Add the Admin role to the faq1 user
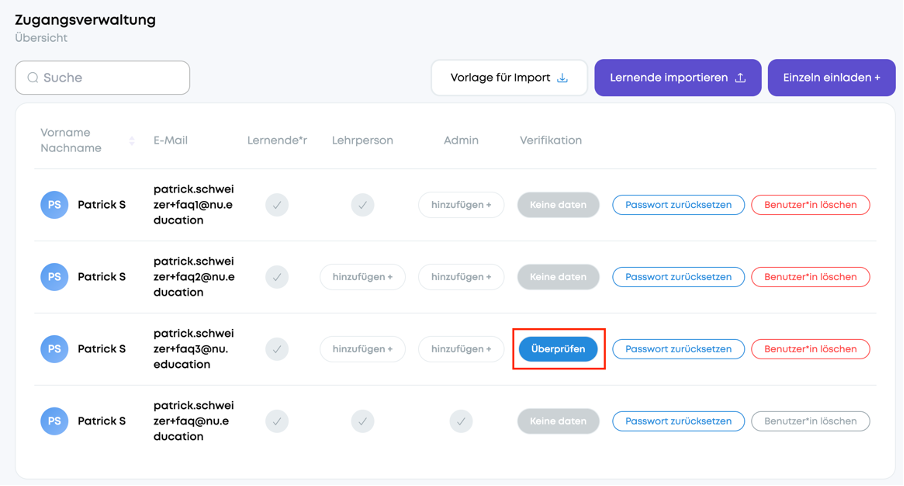Screen dimensions: 904x486 461,205
